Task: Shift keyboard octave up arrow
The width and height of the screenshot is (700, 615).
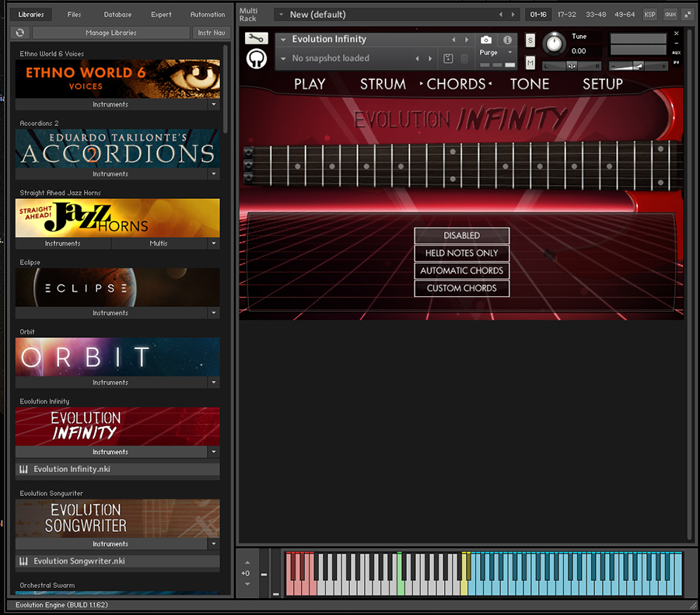Action: 247,563
